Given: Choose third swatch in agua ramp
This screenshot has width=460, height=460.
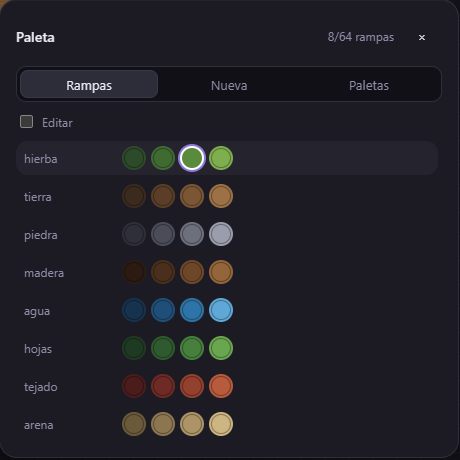Looking at the screenshot, I should point(192,310).
